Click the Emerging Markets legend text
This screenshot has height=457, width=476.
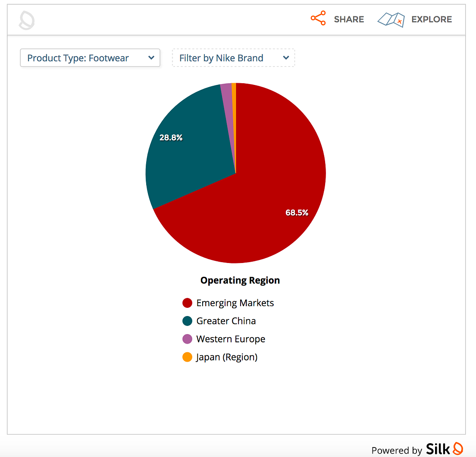pos(235,303)
